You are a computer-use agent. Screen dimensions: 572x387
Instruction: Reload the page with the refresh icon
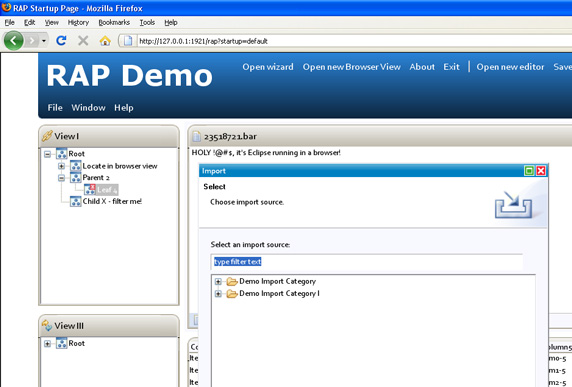point(61,40)
